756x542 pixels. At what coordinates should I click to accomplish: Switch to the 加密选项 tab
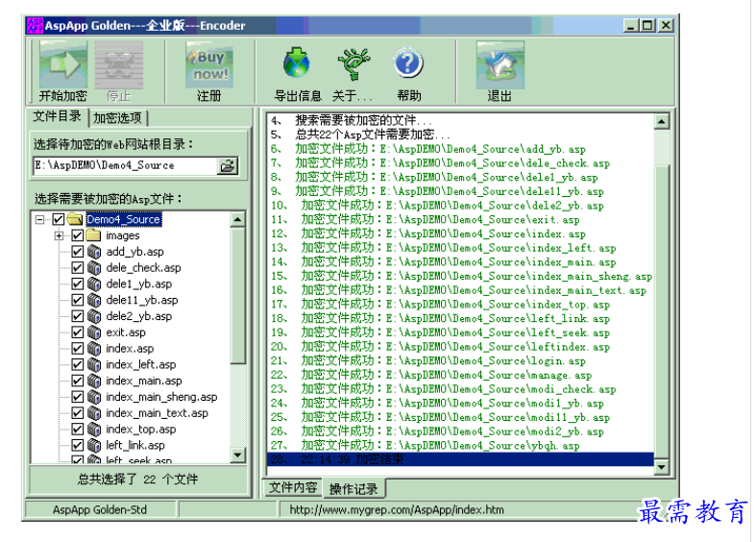click(117, 118)
